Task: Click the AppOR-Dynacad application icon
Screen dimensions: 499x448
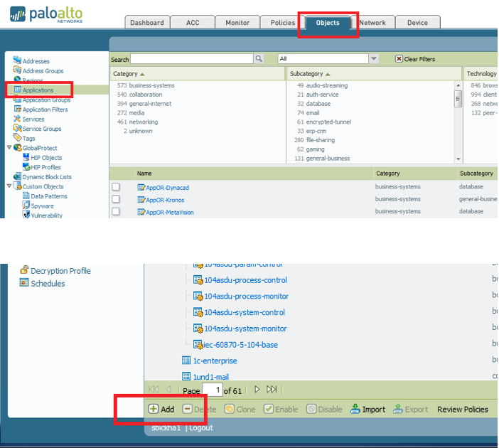Action: pos(141,187)
